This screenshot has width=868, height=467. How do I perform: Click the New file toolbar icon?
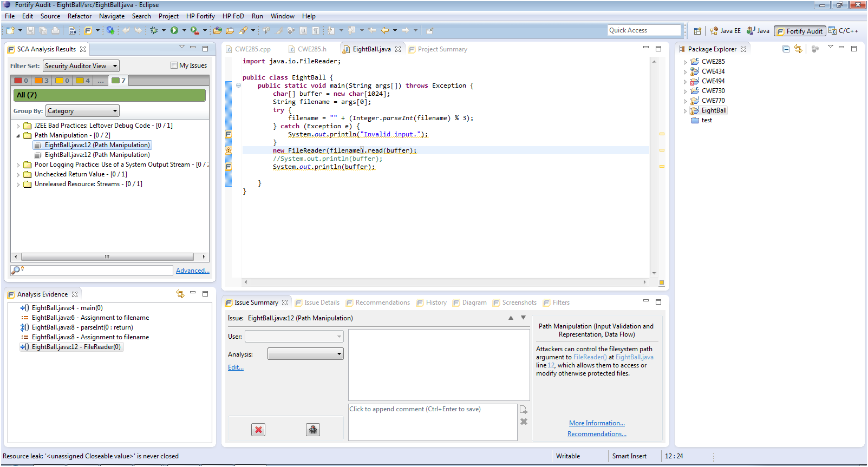tap(10, 31)
